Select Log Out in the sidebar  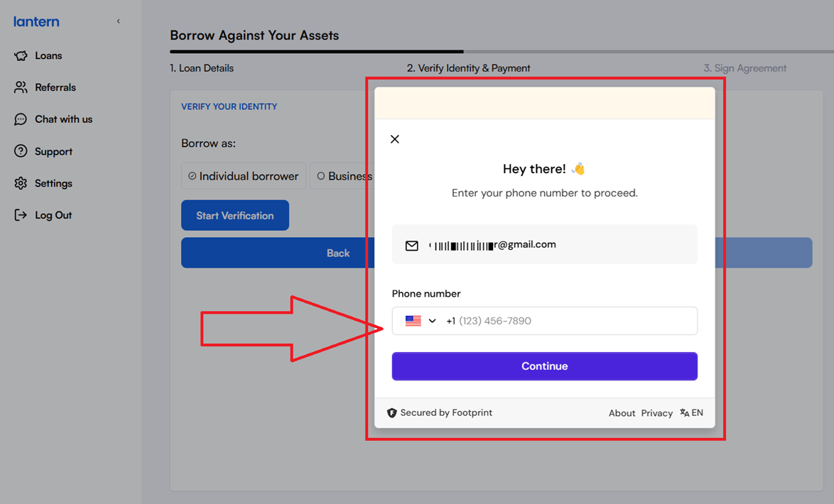click(x=53, y=215)
